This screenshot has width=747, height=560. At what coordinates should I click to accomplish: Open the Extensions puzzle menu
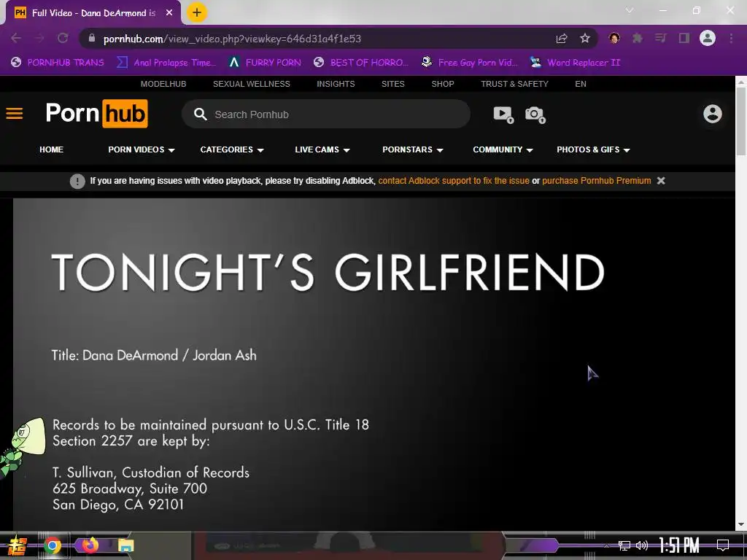[638, 38]
